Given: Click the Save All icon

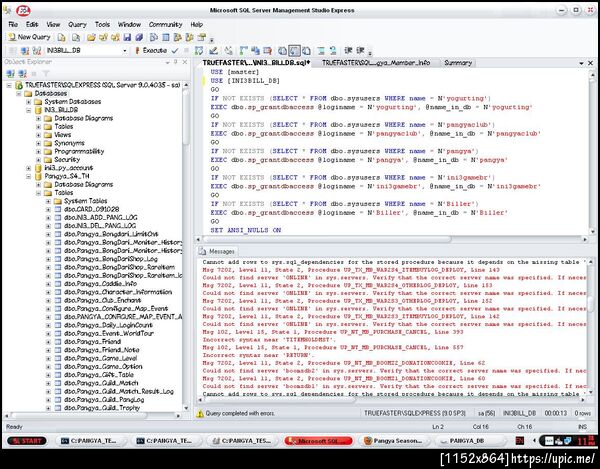Looking at the screenshot, I should (x=139, y=37).
